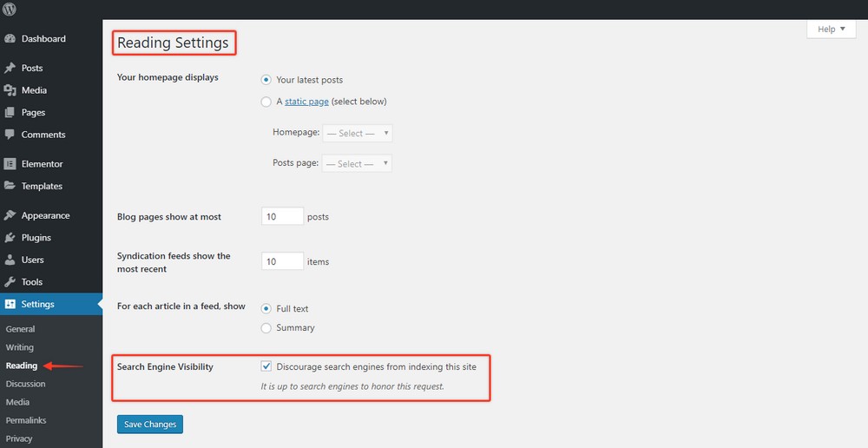The image size is (868, 448).
Task: Select Reading settings submenu
Action: point(22,366)
